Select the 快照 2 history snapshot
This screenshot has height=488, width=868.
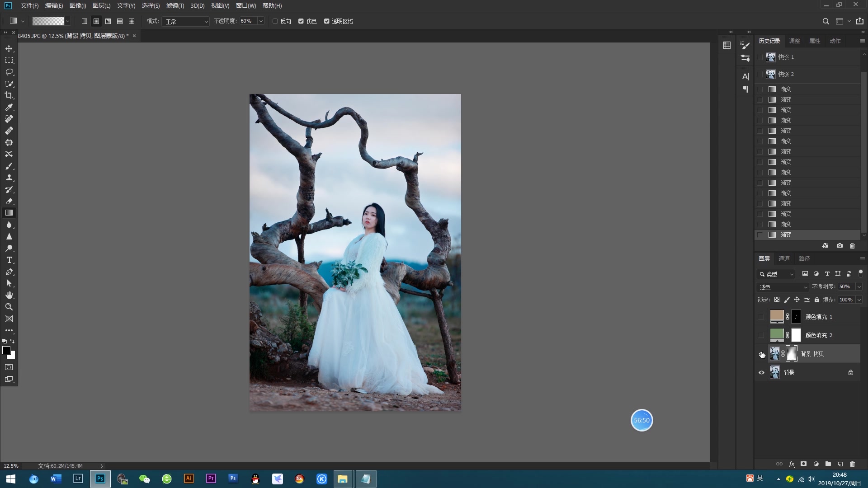click(x=786, y=74)
